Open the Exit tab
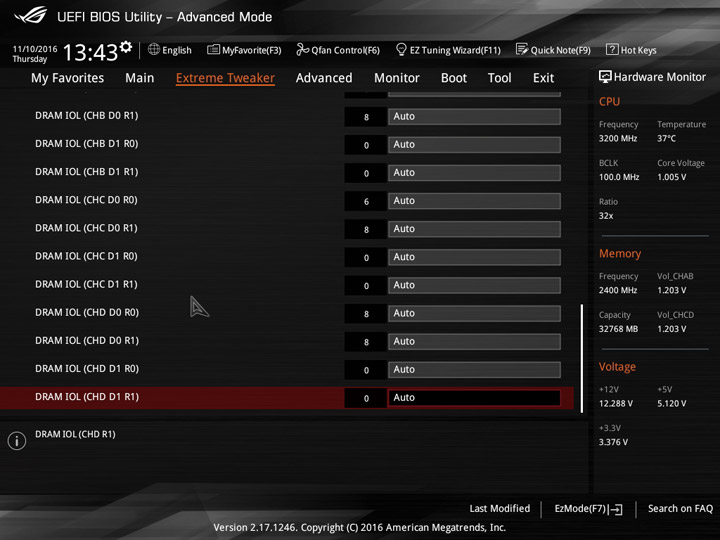Viewport: 720px width, 540px height. [543, 78]
